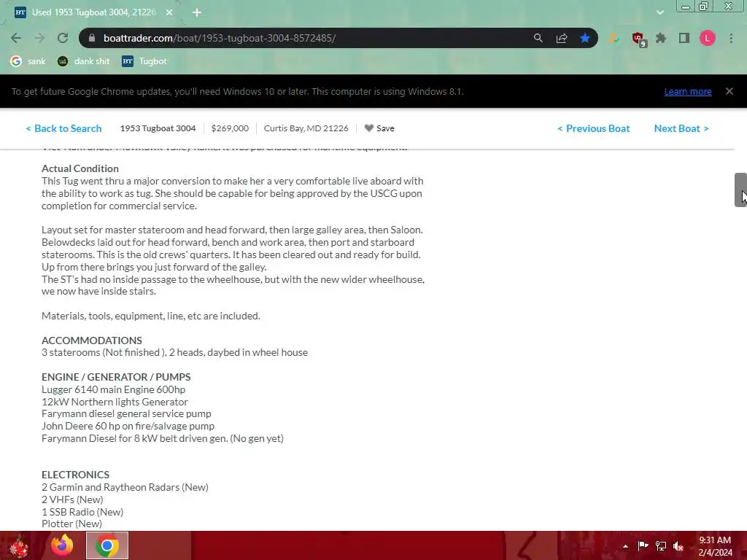Expand the tab search chevron
This screenshot has width=747, height=560.
tap(659, 12)
